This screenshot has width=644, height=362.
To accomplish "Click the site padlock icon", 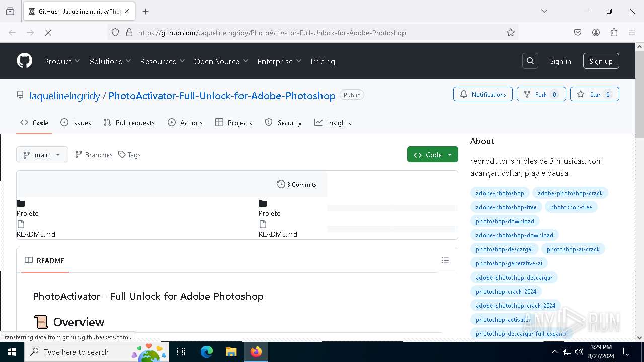I will [129, 32].
